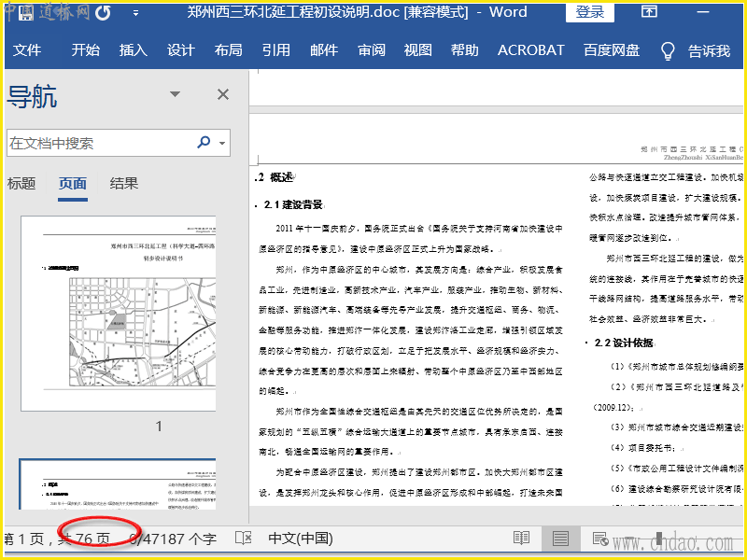Expand the search options dropdown arrow

[x=222, y=143]
